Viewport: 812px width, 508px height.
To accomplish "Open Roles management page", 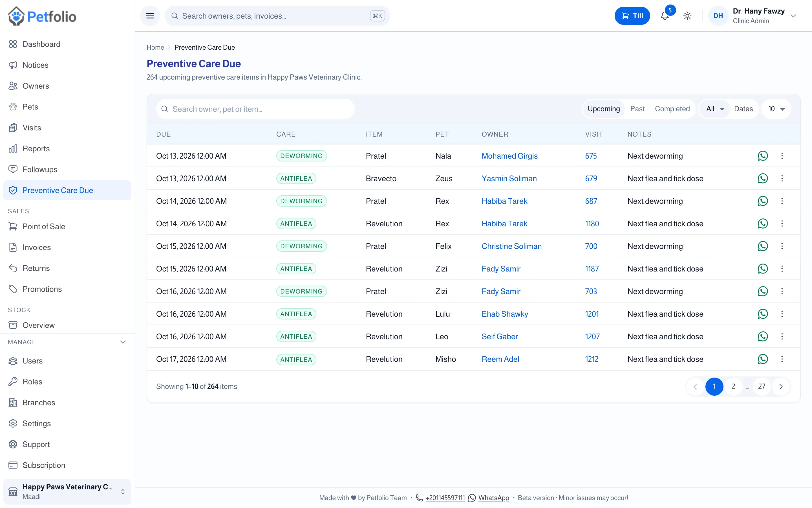I will pos(67,382).
